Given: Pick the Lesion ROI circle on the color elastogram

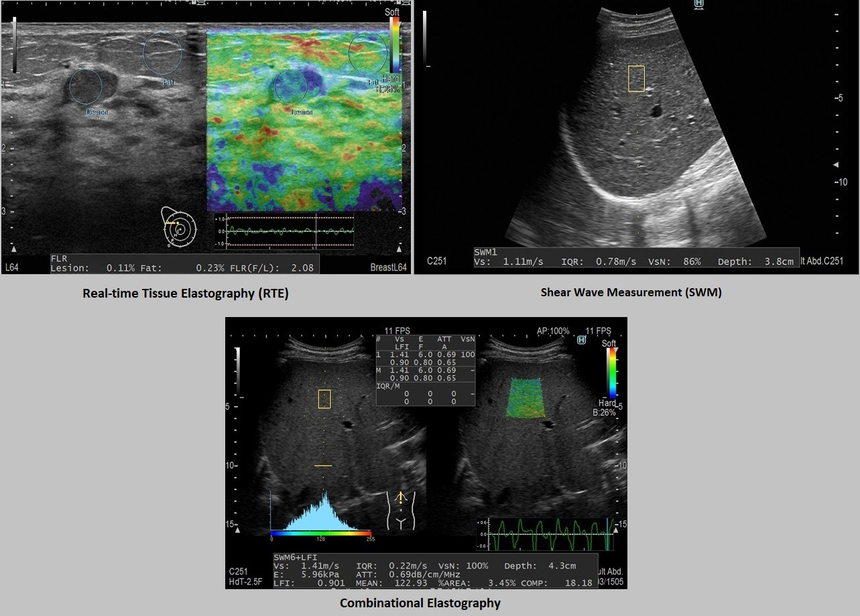Looking at the screenshot, I should coord(291,85).
